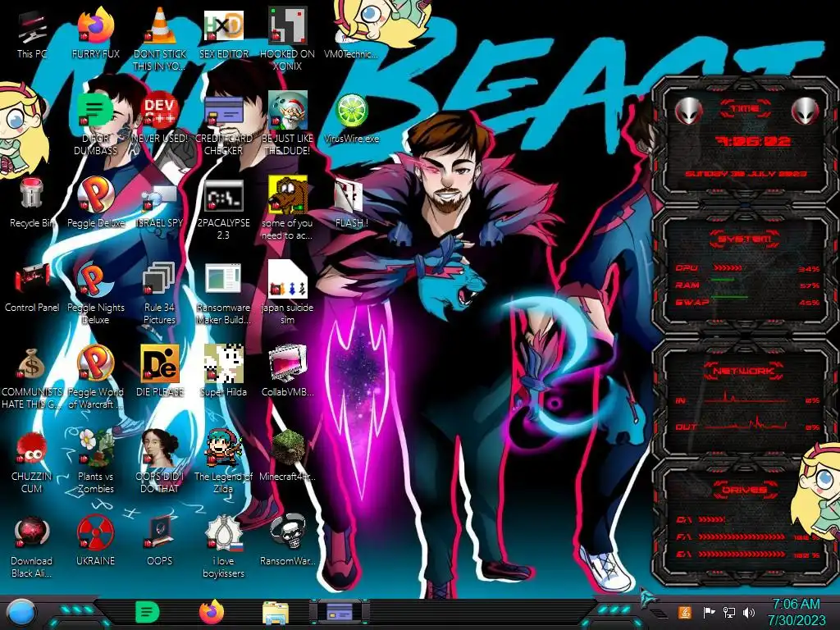
Task: Open File Explorer from the taskbar
Action: (276, 612)
